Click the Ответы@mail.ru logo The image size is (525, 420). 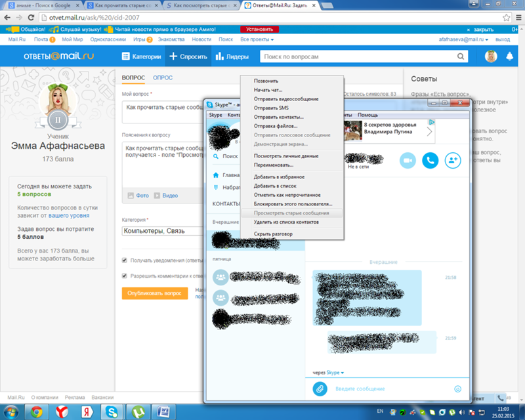(59, 56)
